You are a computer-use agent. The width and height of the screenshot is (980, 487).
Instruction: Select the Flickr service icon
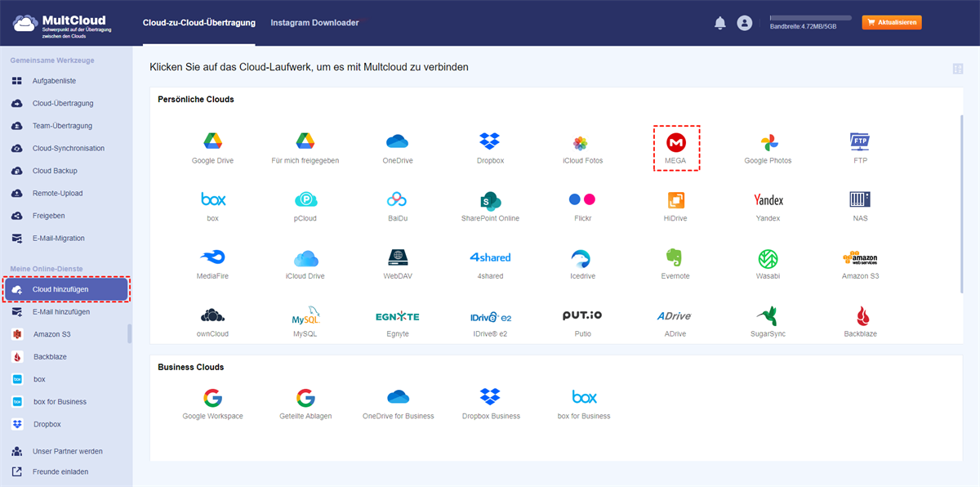pyautogui.click(x=582, y=199)
